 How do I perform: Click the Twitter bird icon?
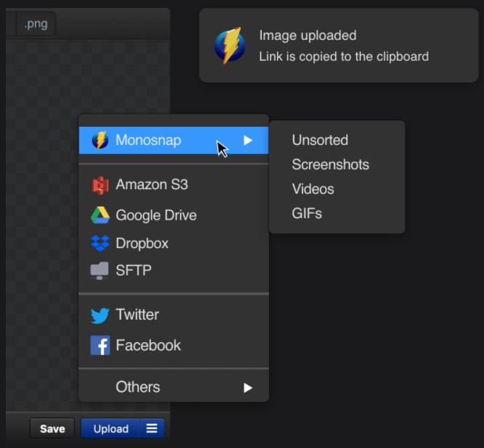100,315
